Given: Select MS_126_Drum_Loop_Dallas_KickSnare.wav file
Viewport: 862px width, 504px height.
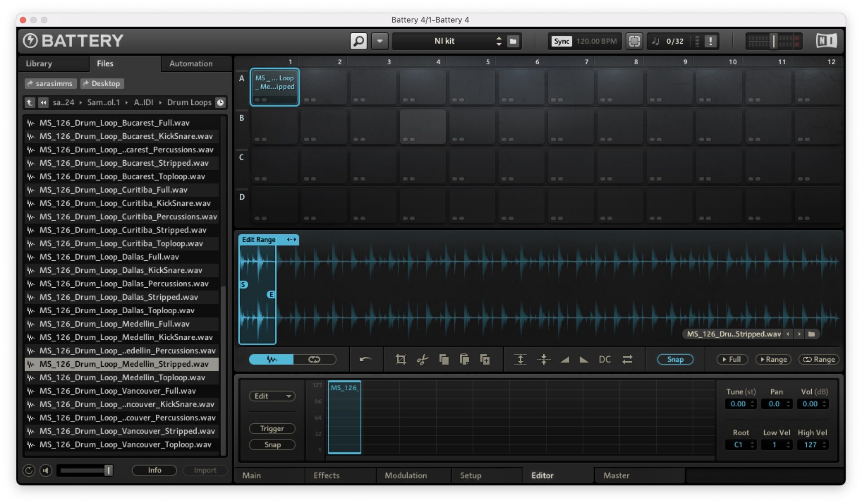Looking at the screenshot, I should pyautogui.click(x=121, y=270).
